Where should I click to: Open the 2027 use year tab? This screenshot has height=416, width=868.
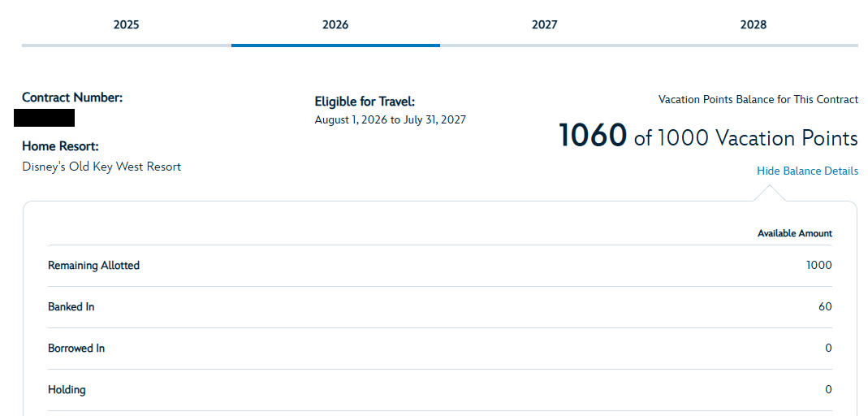point(544,24)
